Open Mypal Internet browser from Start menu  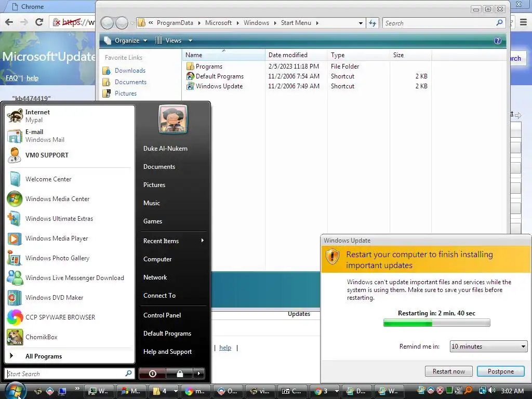70,116
